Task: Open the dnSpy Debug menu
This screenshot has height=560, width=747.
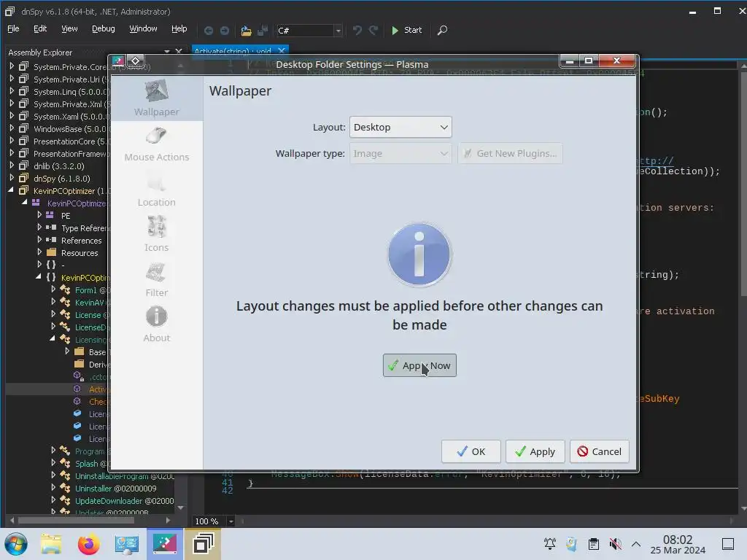Action: 104,29
